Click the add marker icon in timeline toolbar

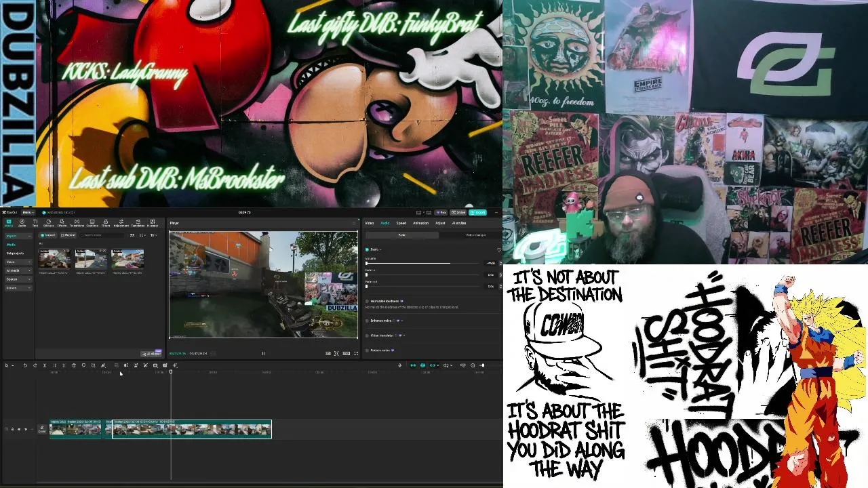point(83,365)
